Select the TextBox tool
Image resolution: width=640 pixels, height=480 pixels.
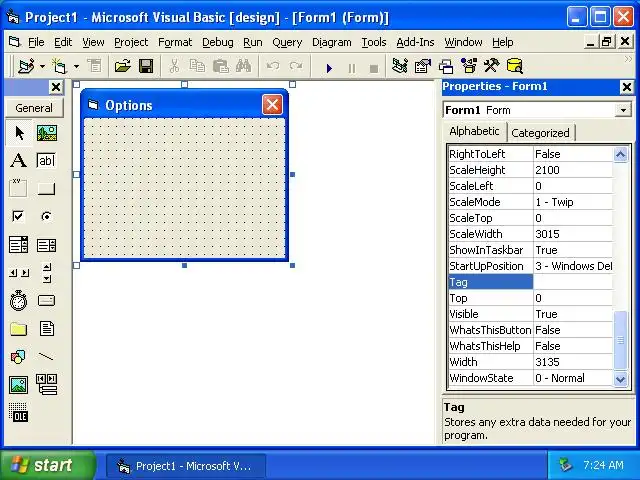(x=47, y=160)
